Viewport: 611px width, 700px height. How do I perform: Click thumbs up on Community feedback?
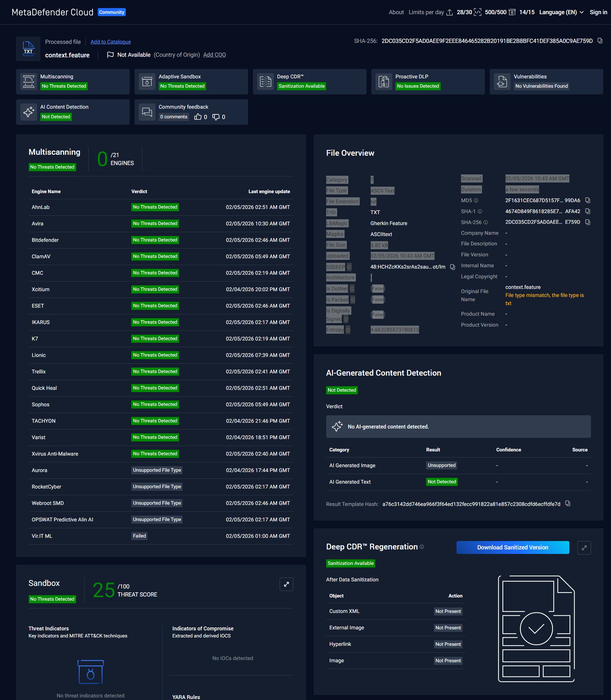point(198,117)
